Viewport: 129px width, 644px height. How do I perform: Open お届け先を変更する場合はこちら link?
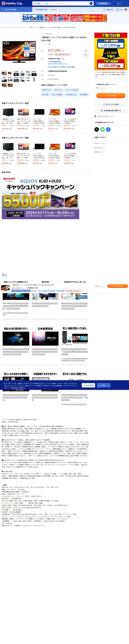[57, 64]
